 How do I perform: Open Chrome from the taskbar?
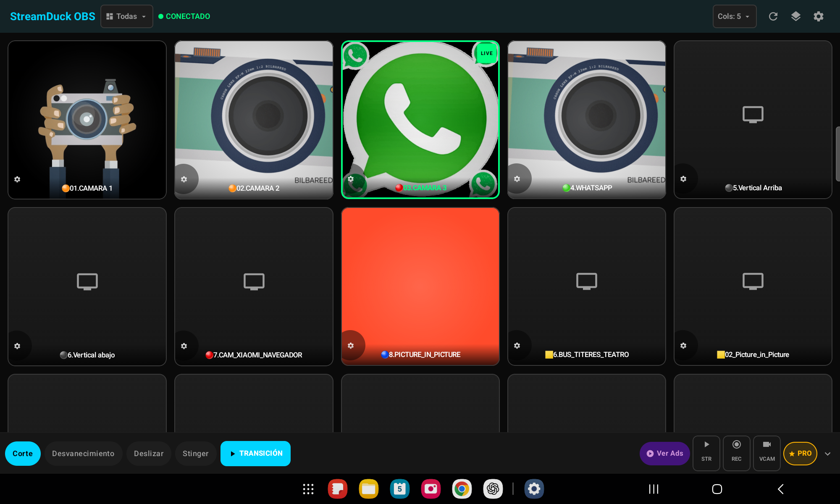[462, 489]
